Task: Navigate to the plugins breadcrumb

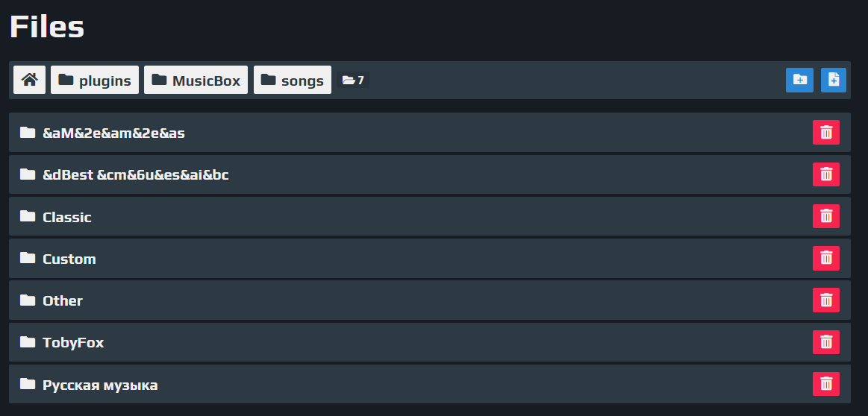Action: coord(95,81)
